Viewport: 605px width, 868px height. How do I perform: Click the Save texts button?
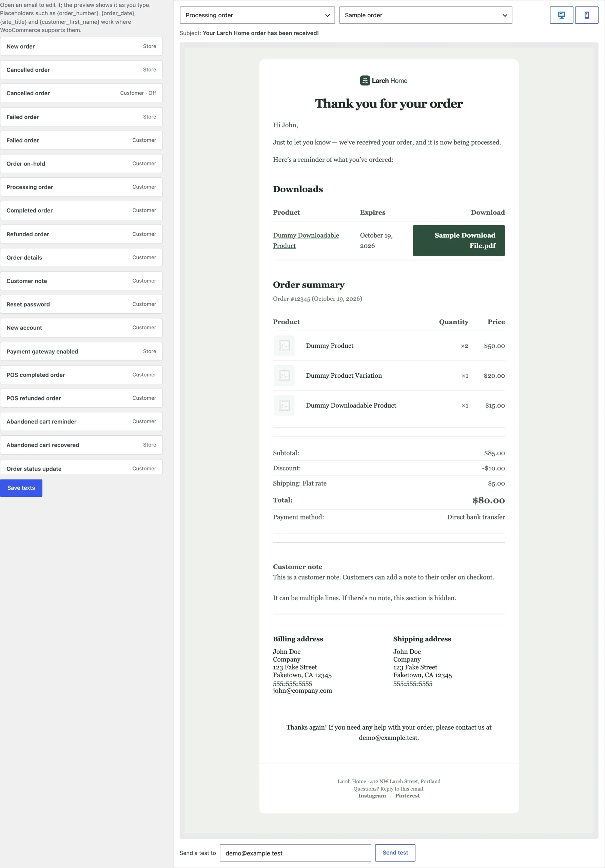21,488
